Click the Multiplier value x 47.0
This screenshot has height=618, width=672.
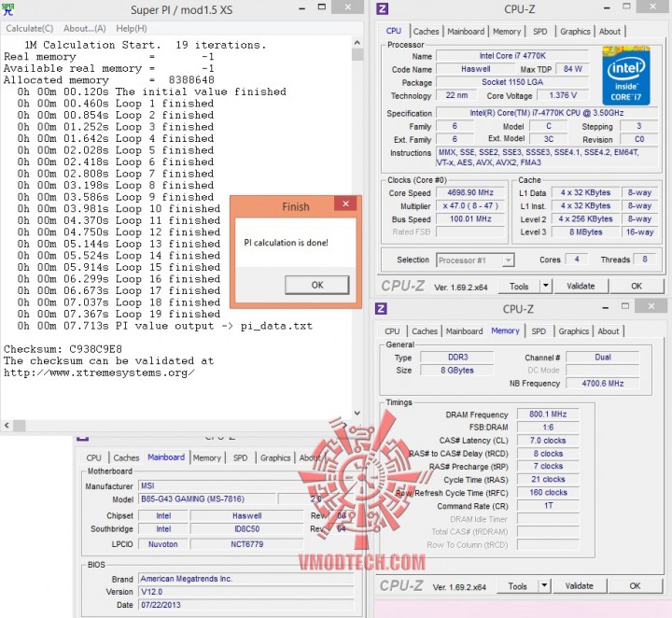pos(470,205)
